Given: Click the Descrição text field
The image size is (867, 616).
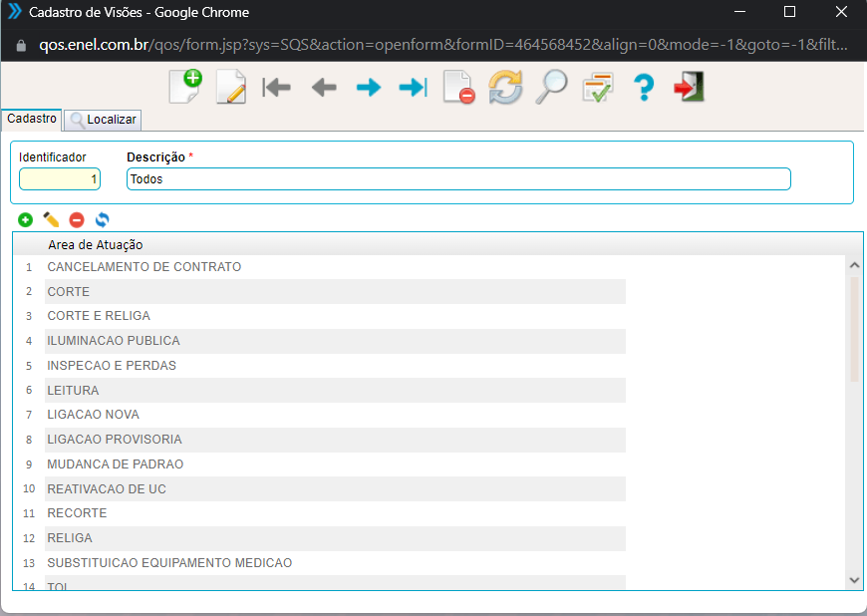Looking at the screenshot, I should pos(458,179).
